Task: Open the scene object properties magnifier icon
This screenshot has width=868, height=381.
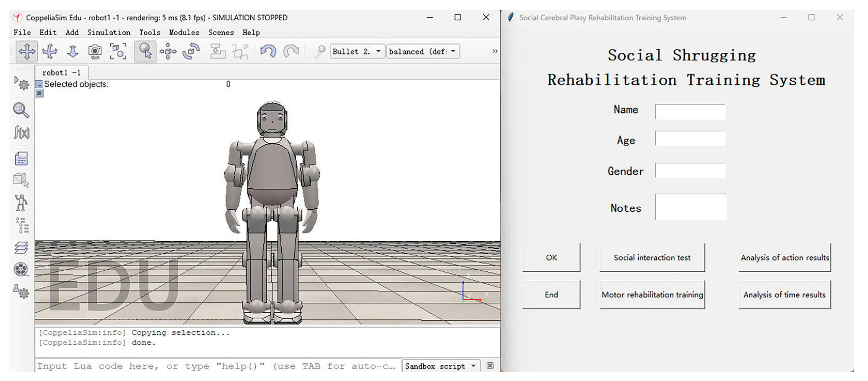Action: point(21,110)
